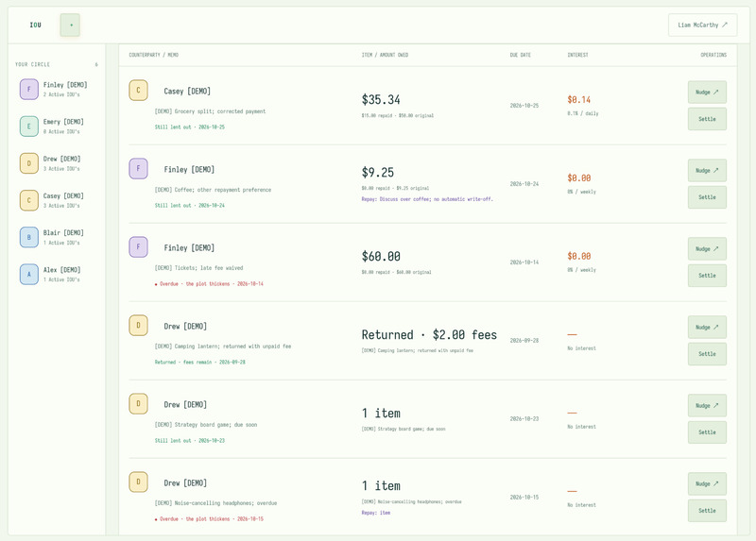Click the $35.34 amount owed
Screen dimensions: 756x541
click(381, 100)
